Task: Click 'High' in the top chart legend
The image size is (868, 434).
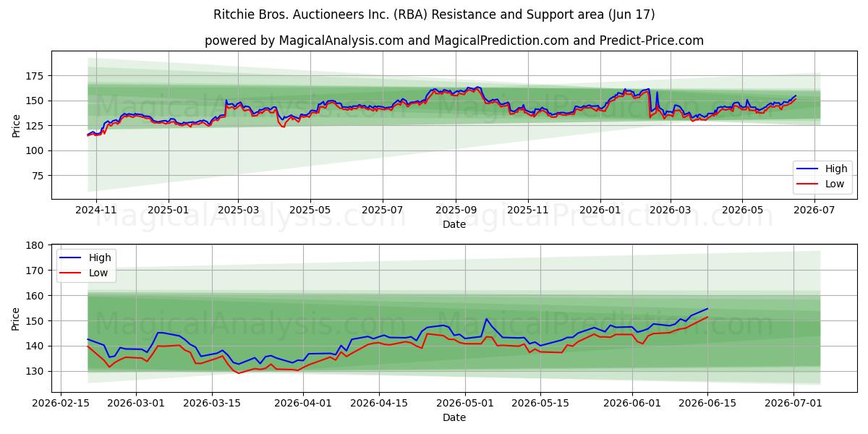Action: point(836,169)
